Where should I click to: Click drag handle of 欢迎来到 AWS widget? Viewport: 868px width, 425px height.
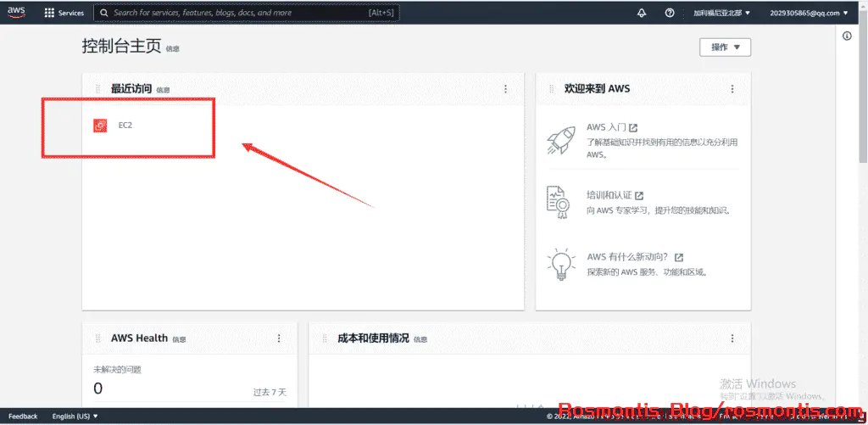click(551, 89)
